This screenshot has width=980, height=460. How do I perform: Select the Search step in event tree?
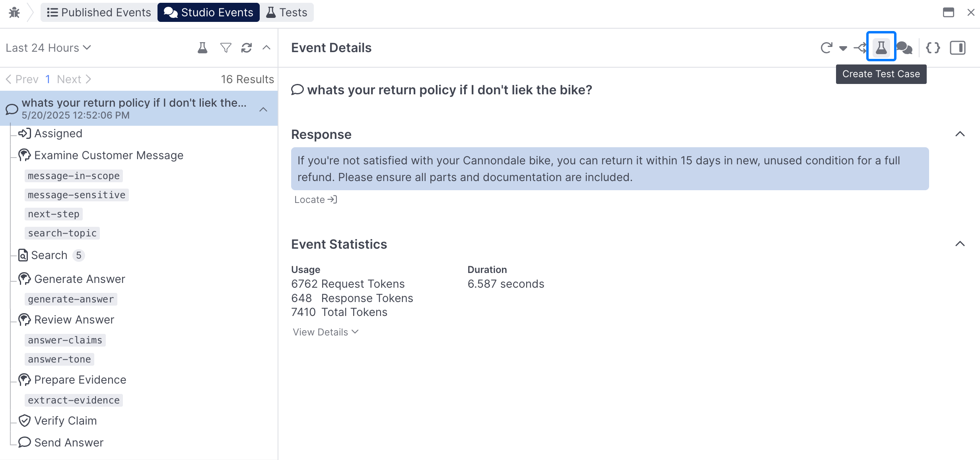49,255
